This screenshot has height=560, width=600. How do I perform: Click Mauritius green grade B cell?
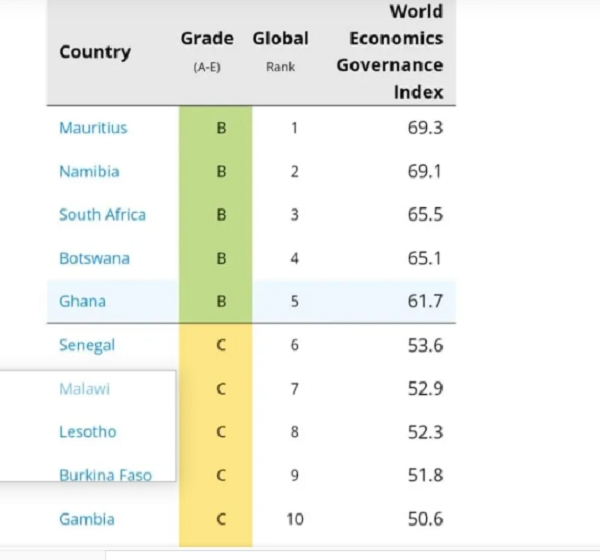[221, 128]
